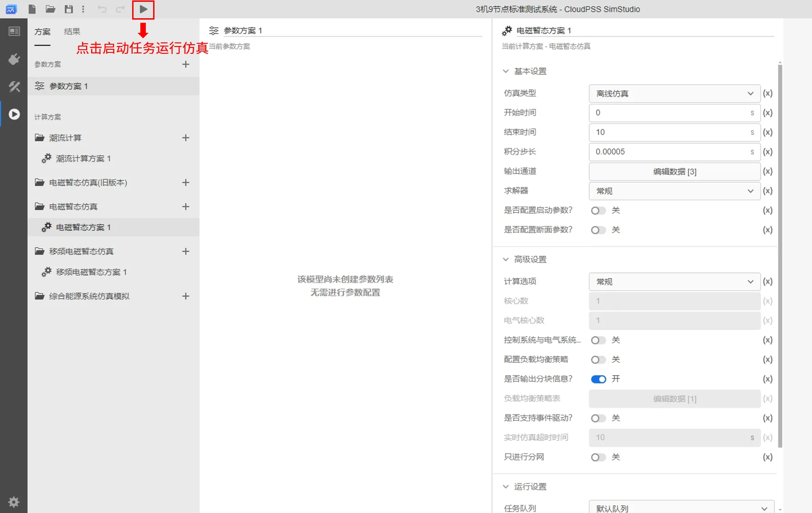Screen dimensions: 812x513
Task: Click the save disk icon in toolbar
Action: [x=69, y=9]
